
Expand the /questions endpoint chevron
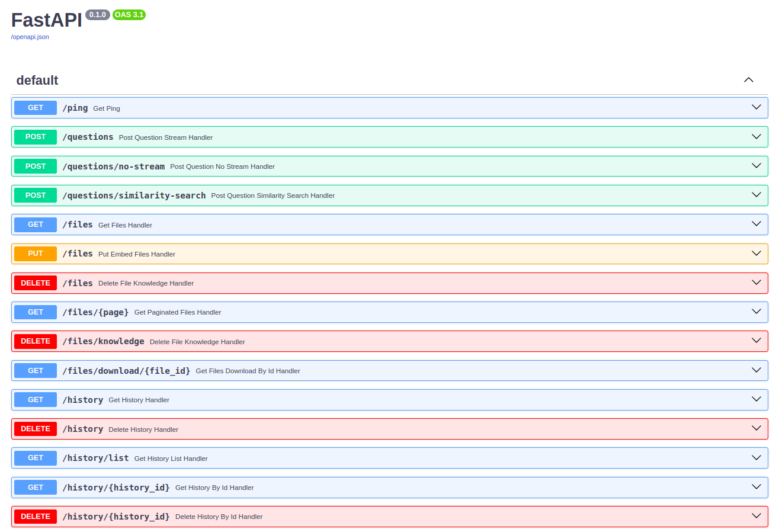pos(756,137)
